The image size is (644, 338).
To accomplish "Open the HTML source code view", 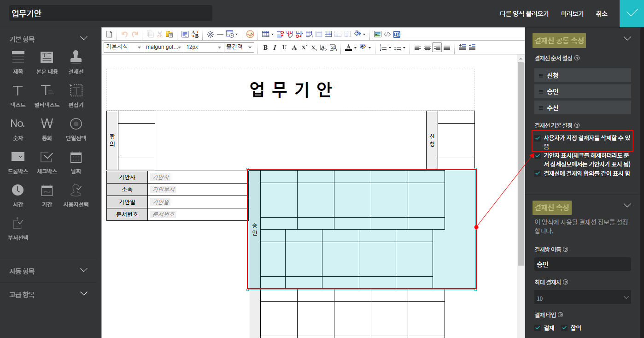I will (387, 34).
